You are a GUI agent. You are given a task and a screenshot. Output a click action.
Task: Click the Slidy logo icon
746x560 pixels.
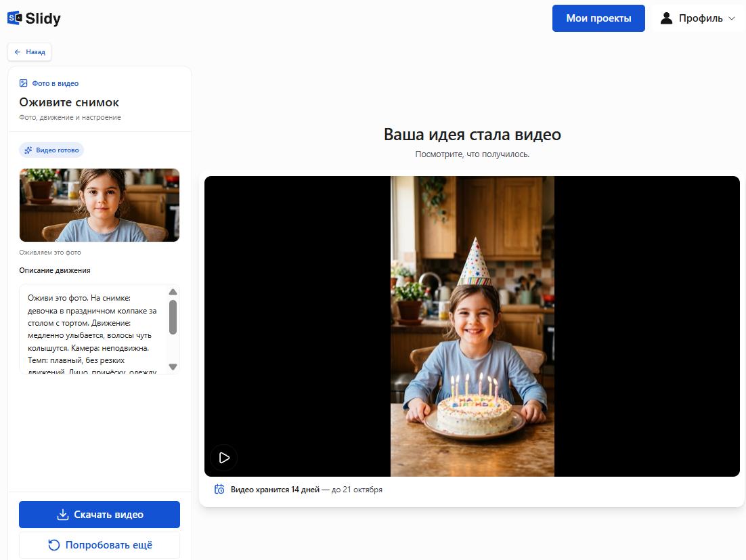pos(15,18)
